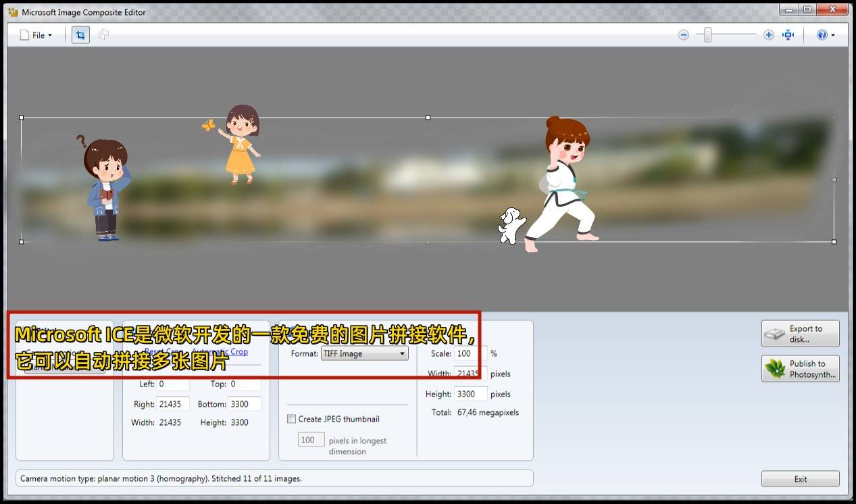Click the right-edge middle crop handle
Screen dimensions: 856x504
point(834,180)
